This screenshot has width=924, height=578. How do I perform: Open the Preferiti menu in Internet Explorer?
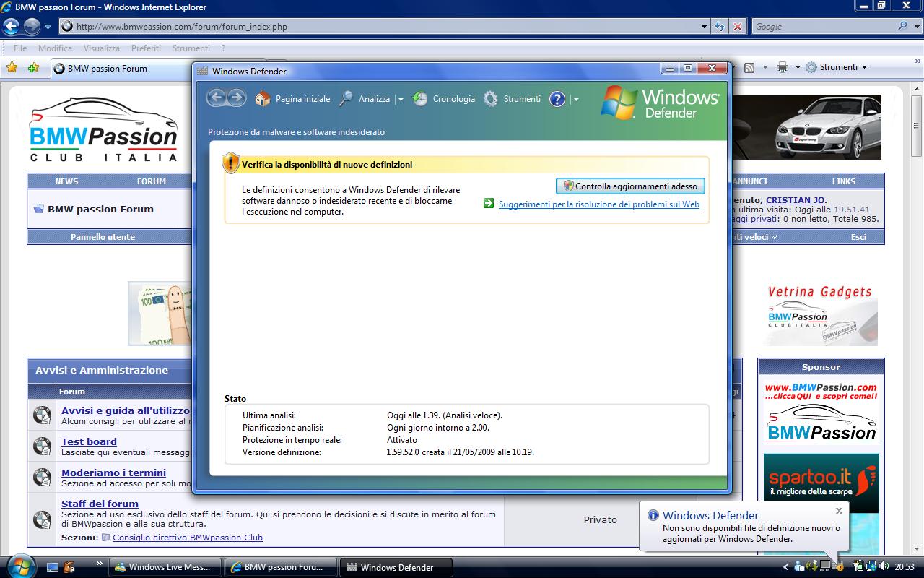pyautogui.click(x=146, y=48)
